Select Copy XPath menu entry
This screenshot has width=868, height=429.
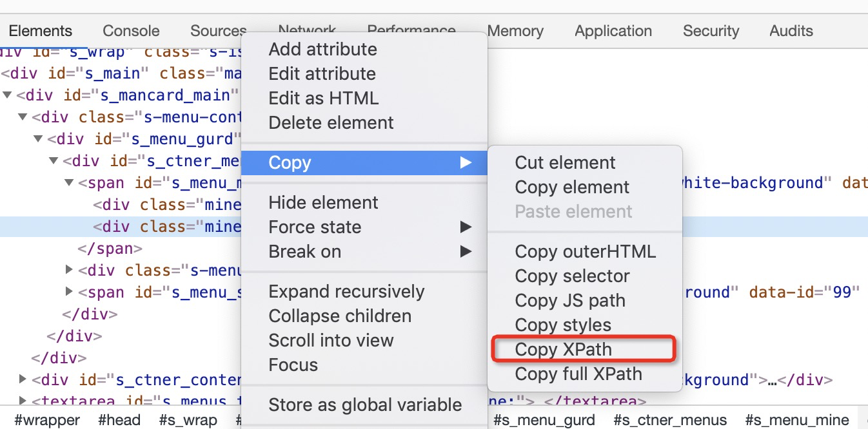coord(563,349)
